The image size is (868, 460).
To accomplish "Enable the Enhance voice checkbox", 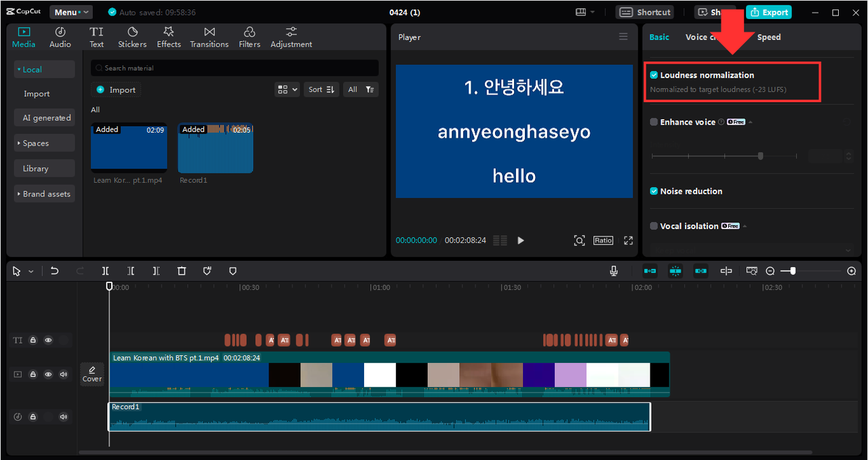I will pyautogui.click(x=654, y=122).
